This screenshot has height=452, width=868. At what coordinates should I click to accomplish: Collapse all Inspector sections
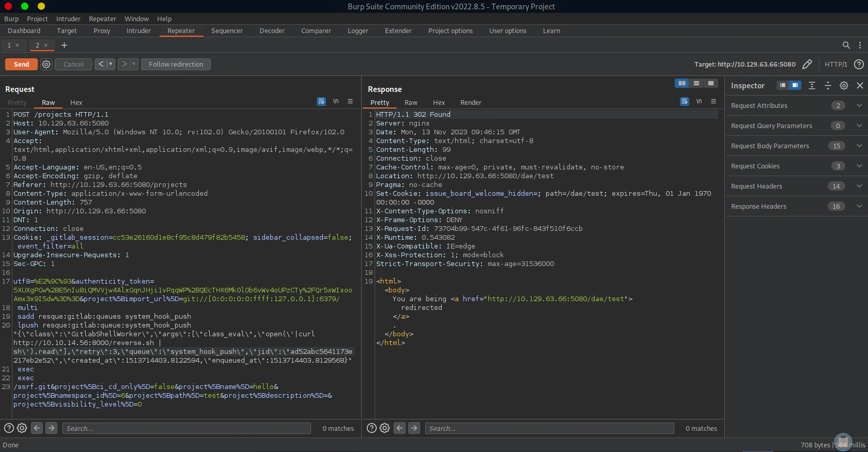click(828, 85)
